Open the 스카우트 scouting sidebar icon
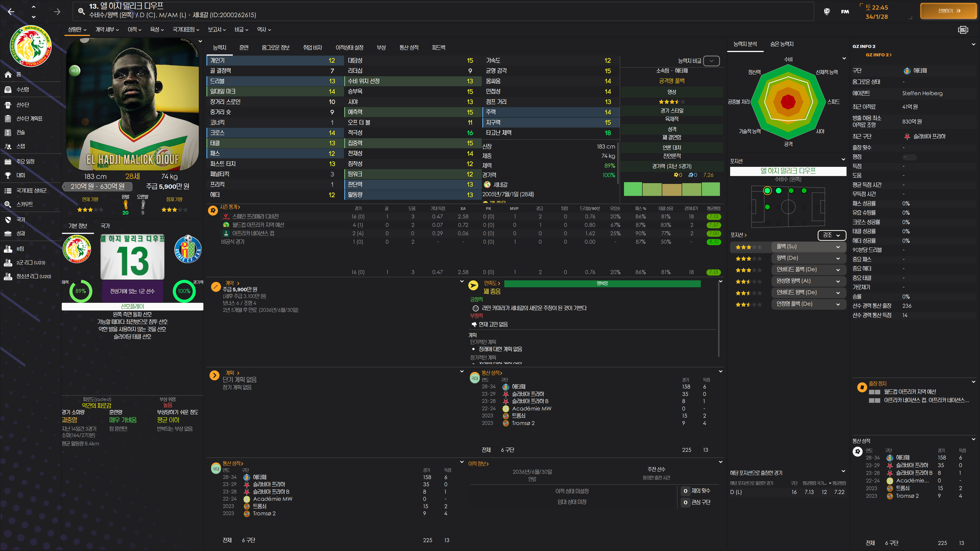Screen dimensions: 980x551 (8, 204)
